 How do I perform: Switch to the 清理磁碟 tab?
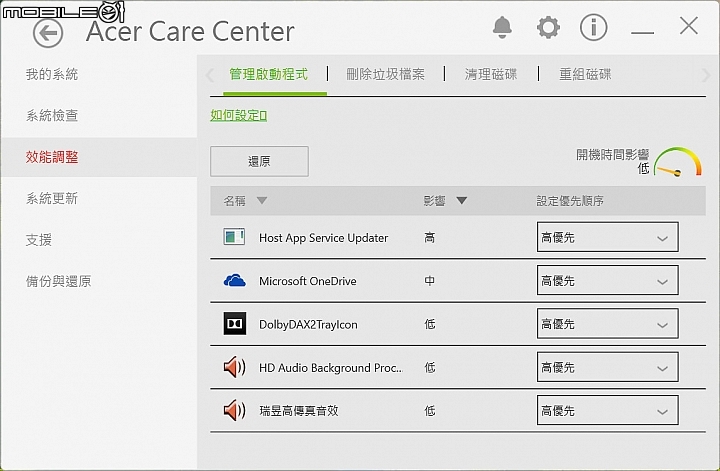[x=490, y=74]
